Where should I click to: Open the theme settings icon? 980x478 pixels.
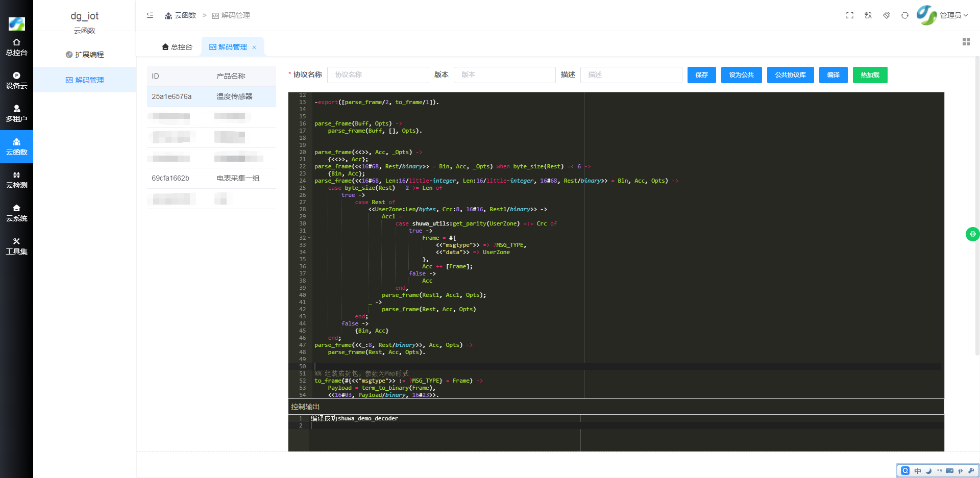click(x=887, y=15)
